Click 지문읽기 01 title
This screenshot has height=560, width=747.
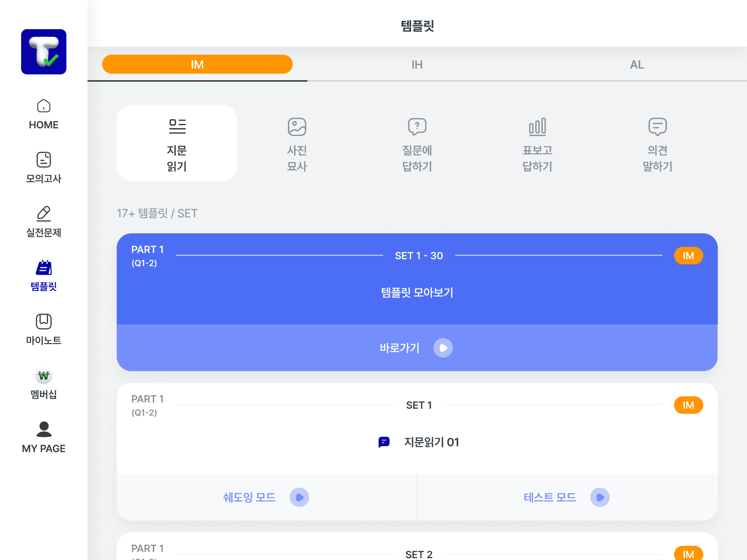pyautogui.click(x=431, y=442)
